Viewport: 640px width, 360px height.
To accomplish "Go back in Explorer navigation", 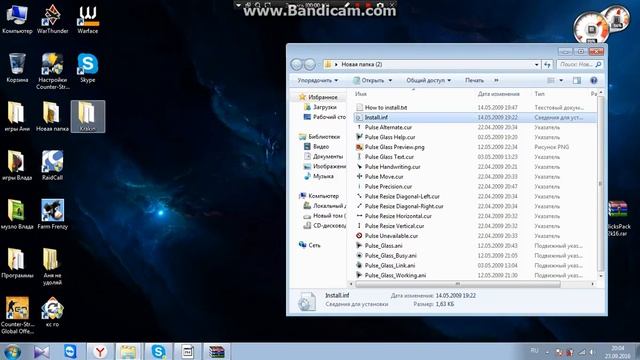I will (x=296, y=64).
